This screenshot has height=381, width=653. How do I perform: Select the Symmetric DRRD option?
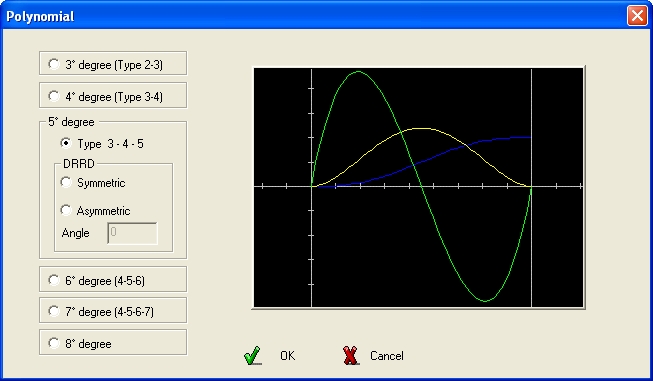point(66,182)
